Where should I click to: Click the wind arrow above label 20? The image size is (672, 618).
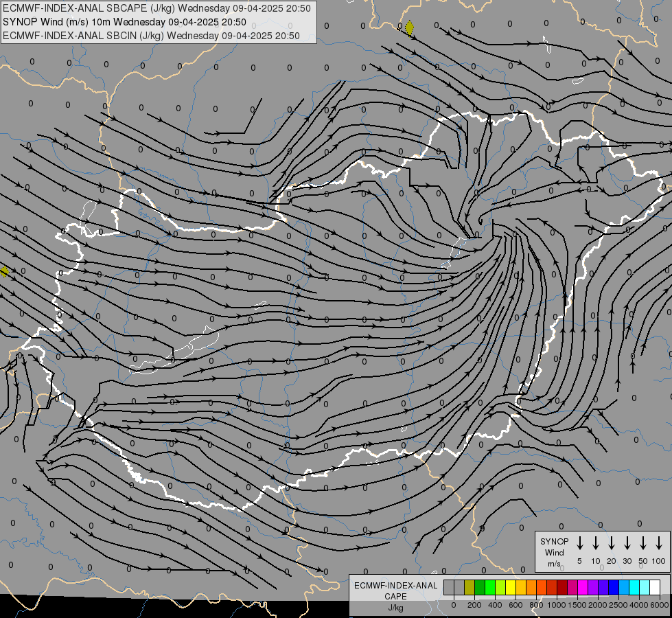coord(612,543)
